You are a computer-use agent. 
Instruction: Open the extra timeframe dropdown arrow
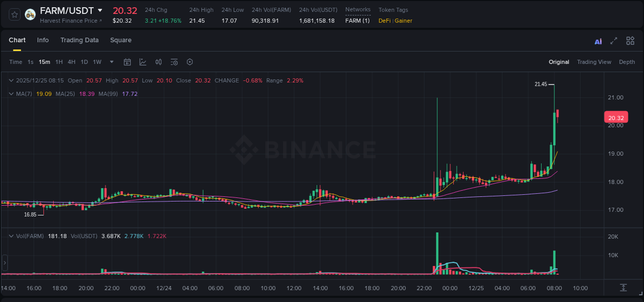(x=111, y=62)
